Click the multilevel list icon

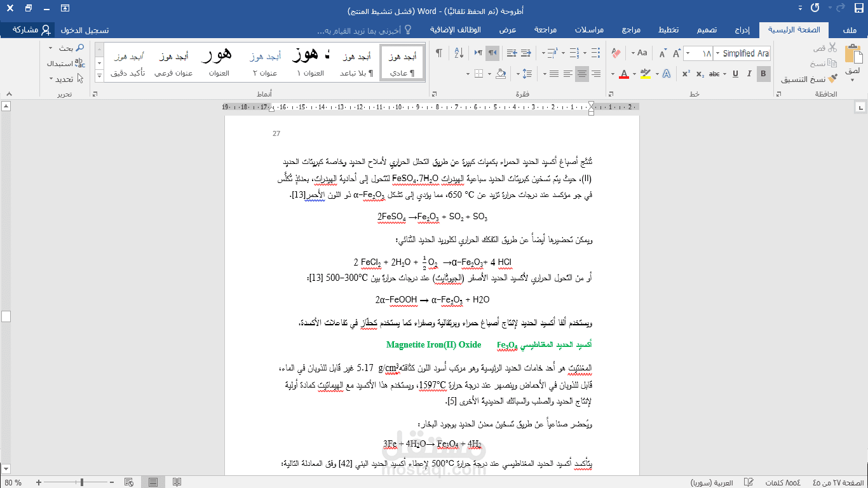click(x=553, y=53)
